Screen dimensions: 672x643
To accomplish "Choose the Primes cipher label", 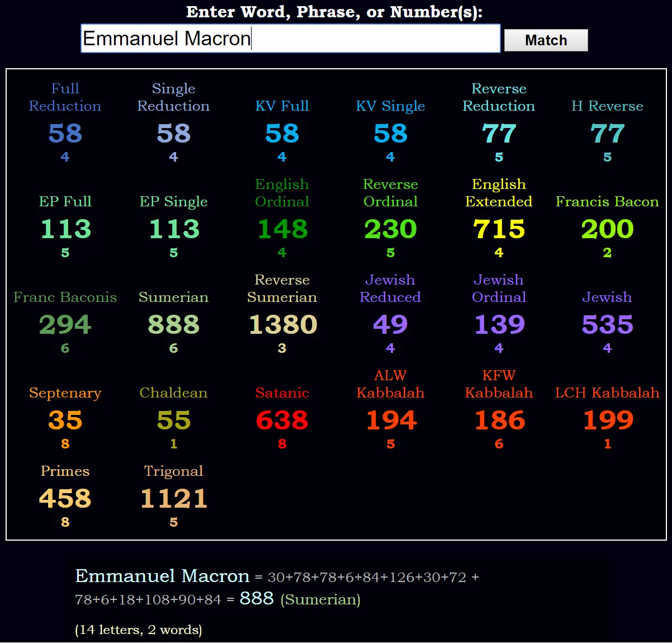I will (65, 471).
